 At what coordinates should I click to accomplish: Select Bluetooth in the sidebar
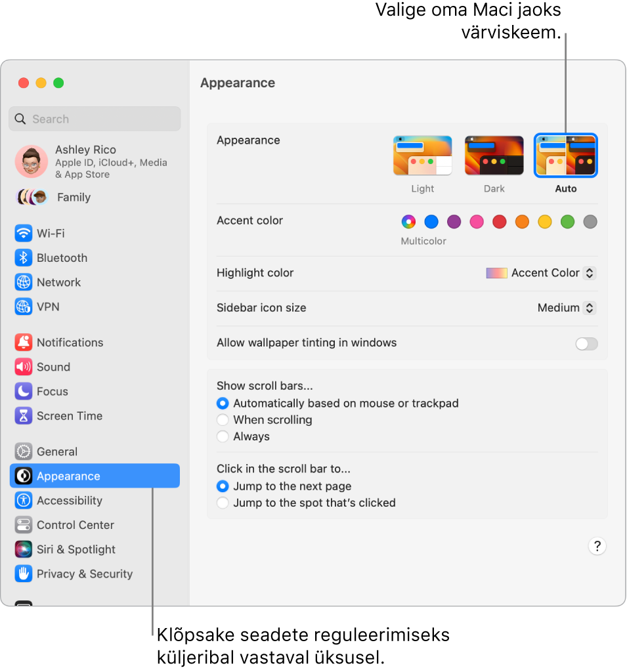point(62,258)
